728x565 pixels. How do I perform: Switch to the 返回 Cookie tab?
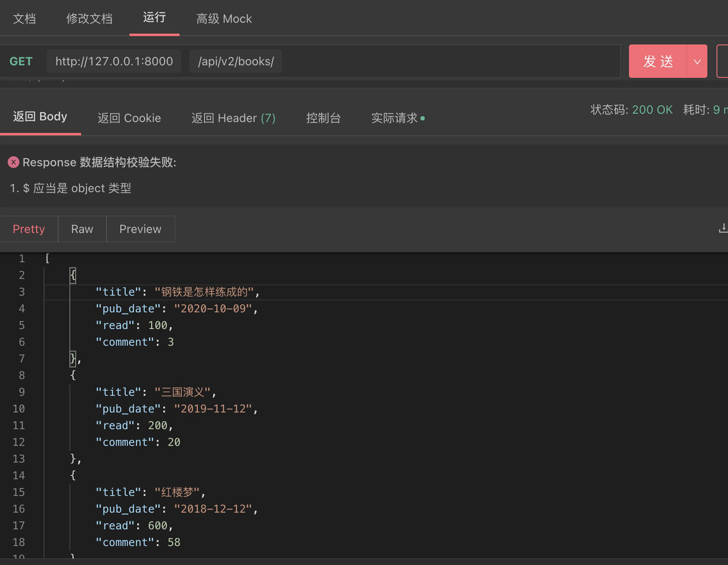[129, 118]
